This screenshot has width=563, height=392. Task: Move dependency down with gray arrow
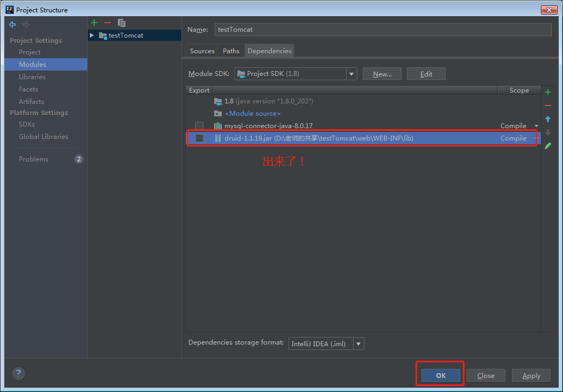coord(547,132)
